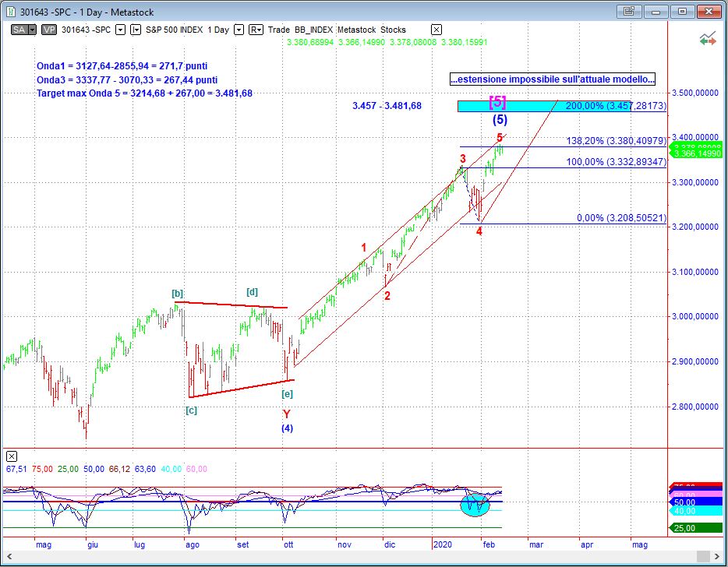This screenshot has height=567, width=728.
Task: Click the 3.457 - 3.481,68 range label
Action: (x=387, y=106)
